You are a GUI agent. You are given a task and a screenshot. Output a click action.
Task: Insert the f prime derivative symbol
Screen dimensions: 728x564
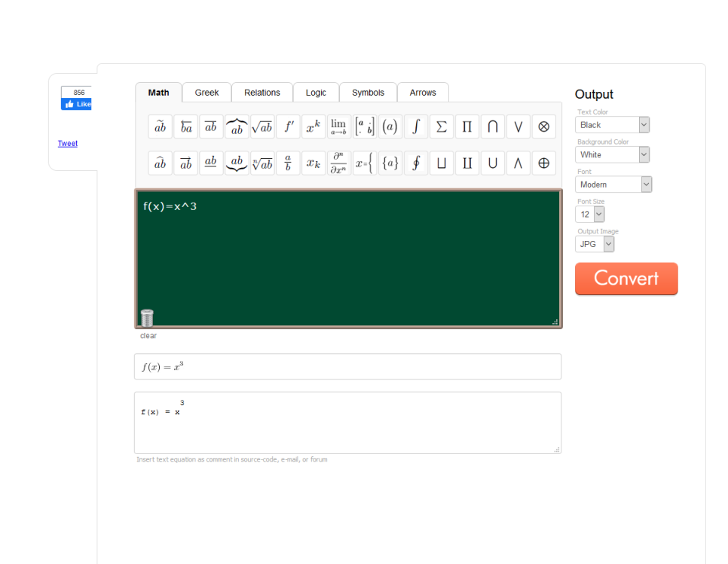click(288, 127)
